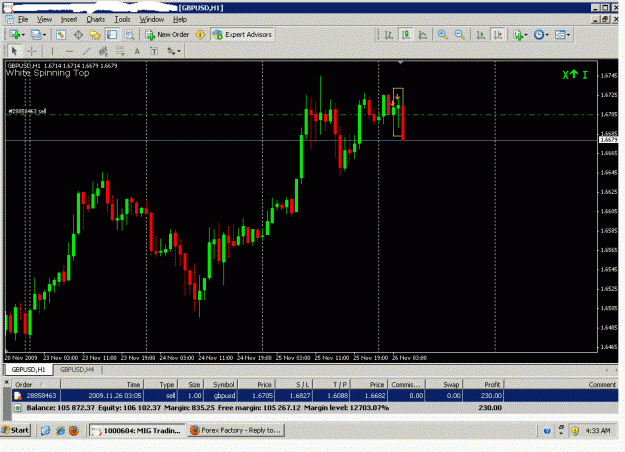Sort trades by Symbol column header
The height and width of the screenshot is (452, 625).
[x=221, y=385]
